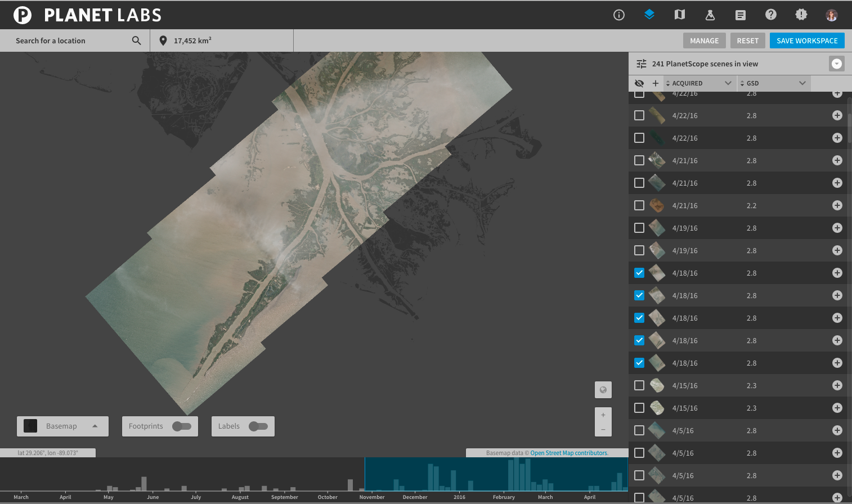Click the MANAGE button

pos(704,40)
